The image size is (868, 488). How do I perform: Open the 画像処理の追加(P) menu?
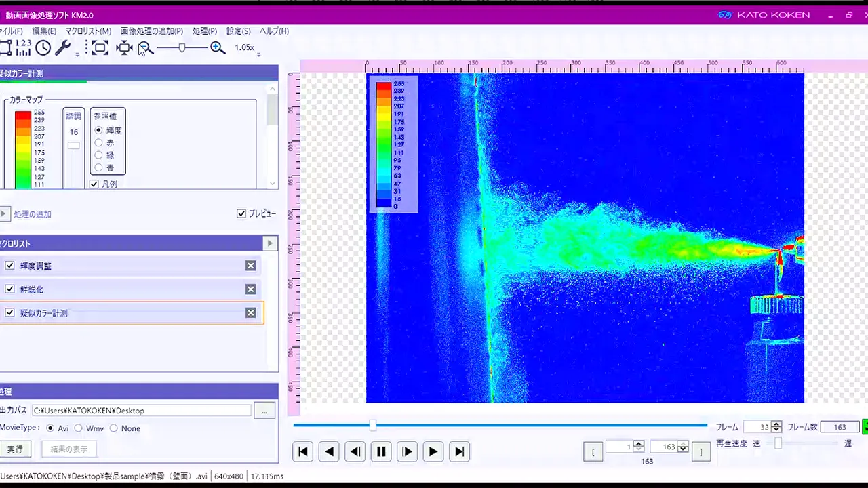tap(152, 31)
